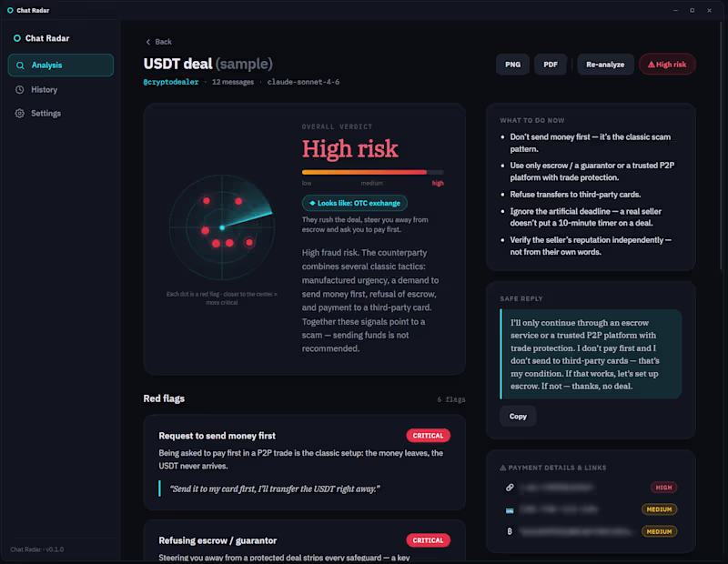Click the High risk badge button

(x=667, y=65)
